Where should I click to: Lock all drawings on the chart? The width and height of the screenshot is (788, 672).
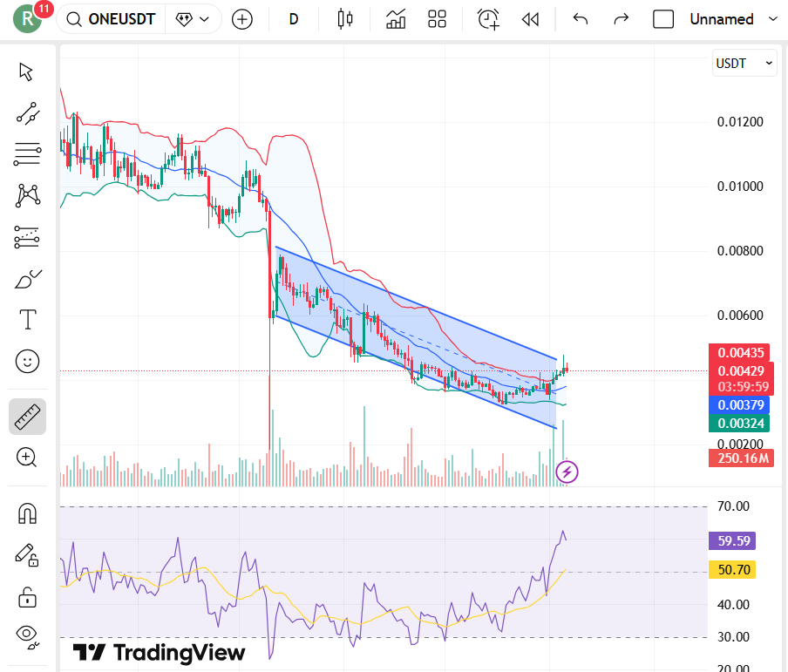tap(27, 597)
